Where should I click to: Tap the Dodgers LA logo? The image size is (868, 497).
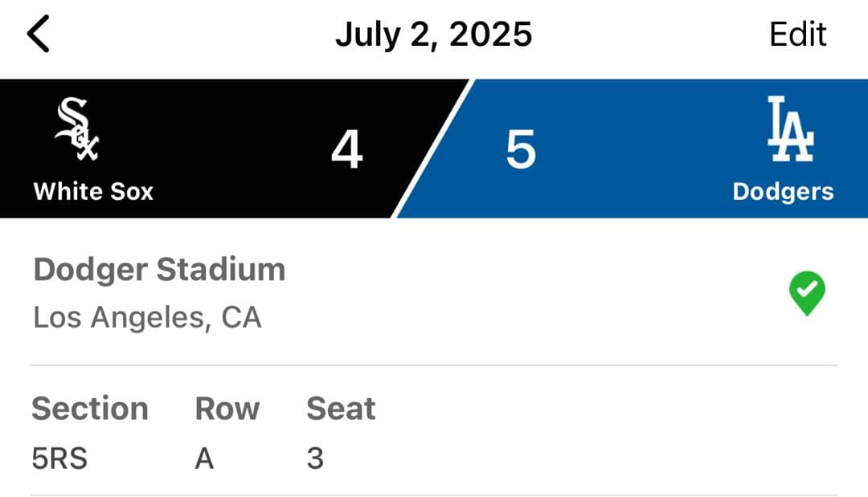(x=790, y=130)
